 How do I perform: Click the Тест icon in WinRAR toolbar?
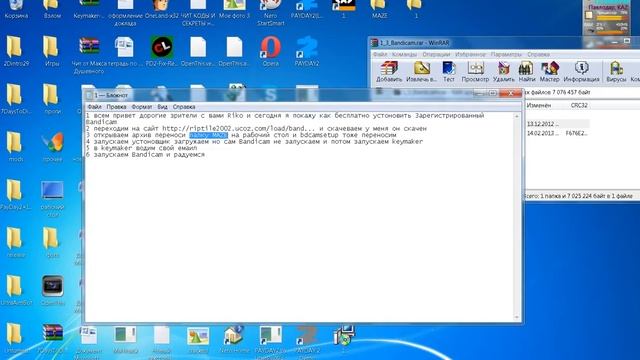(449, 71)
